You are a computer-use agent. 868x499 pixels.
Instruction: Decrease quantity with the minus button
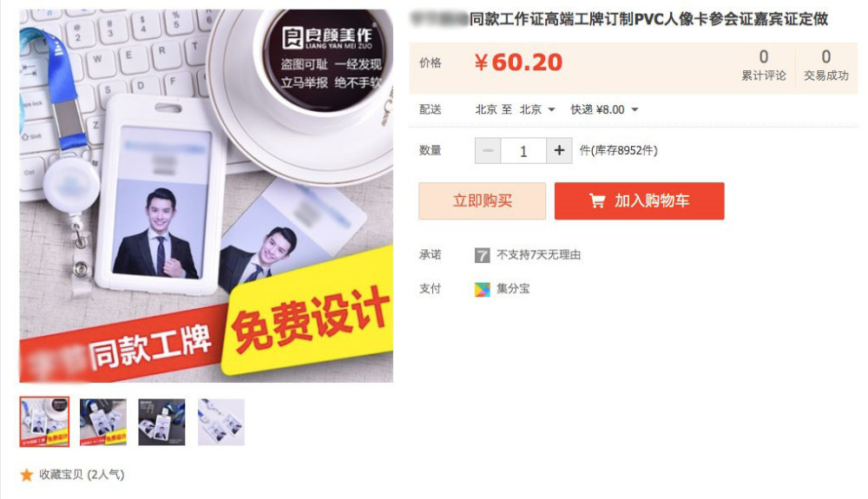coord(488,150)
